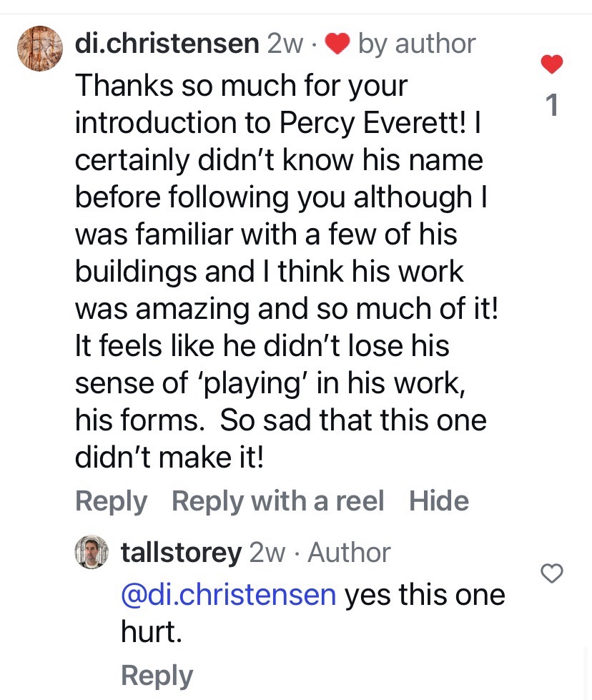Image resolution: width=592 pixels, height=700 pixels.
Task: Follow the blue @di.christensen mention
Action: click(229, 595)
